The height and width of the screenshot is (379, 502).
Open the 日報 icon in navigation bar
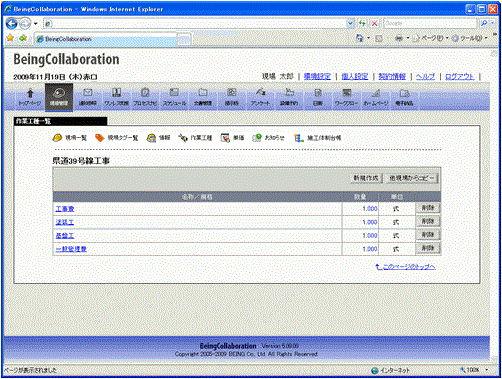coord(318,97)
